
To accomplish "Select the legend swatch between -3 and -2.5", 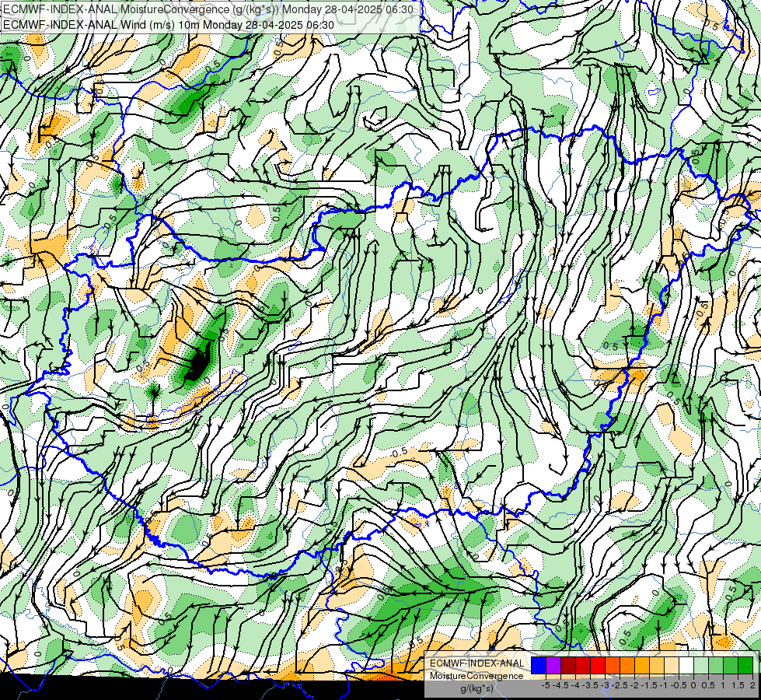I will tap(613, 665).
